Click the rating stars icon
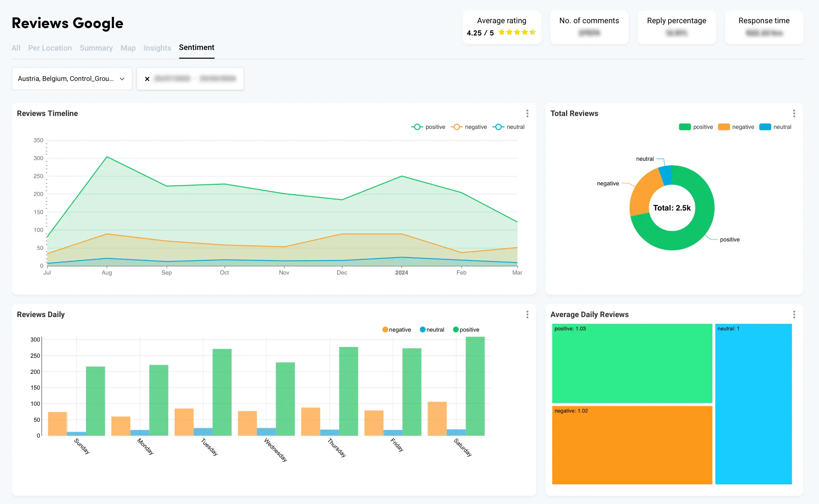This screenshot has width=819, height=504. click(517, 32)
